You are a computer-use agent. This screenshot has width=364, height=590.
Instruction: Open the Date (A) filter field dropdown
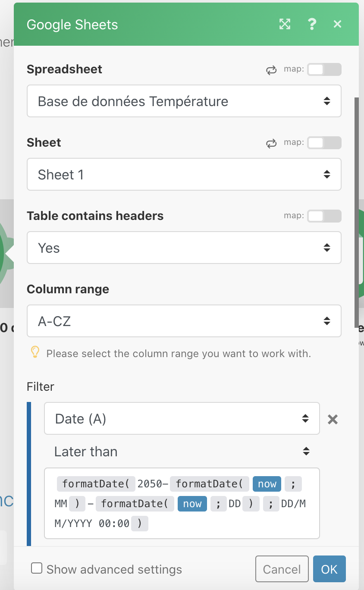(x=182, y=418)
